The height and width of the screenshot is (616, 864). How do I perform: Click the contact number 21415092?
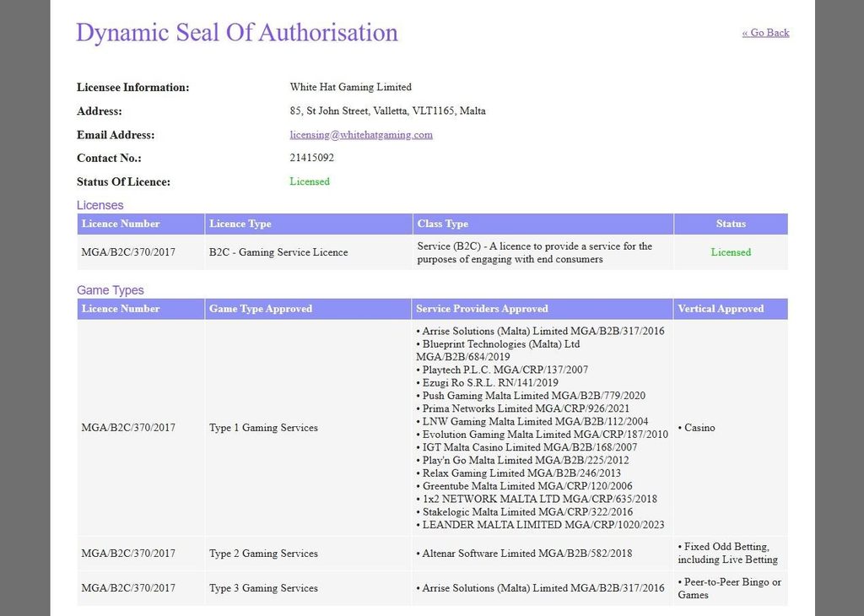312,158
